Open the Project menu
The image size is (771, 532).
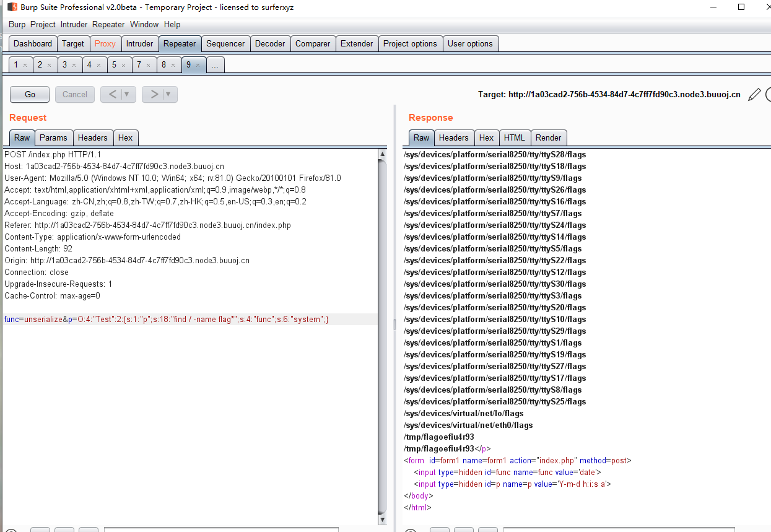pos(43,25)
